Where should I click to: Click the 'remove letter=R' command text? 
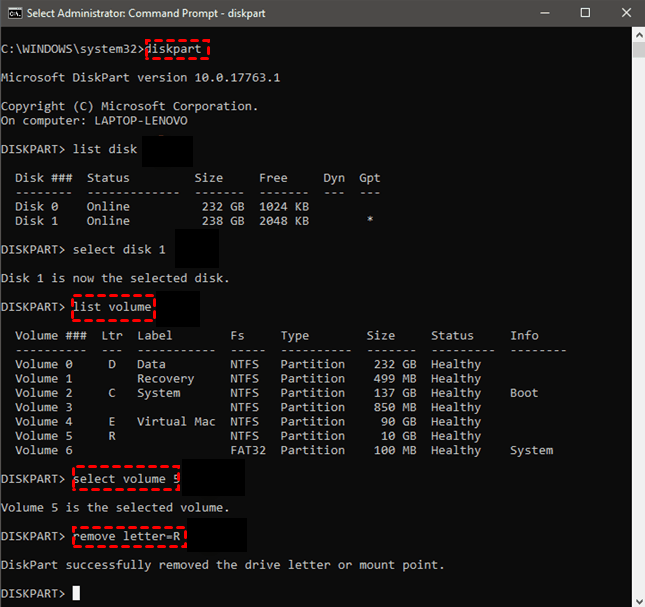(x=126, y=537)
